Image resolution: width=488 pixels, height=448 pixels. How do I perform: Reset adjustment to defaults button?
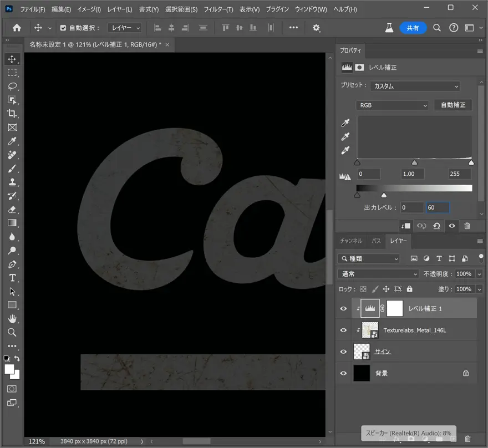tap(436, 226)
